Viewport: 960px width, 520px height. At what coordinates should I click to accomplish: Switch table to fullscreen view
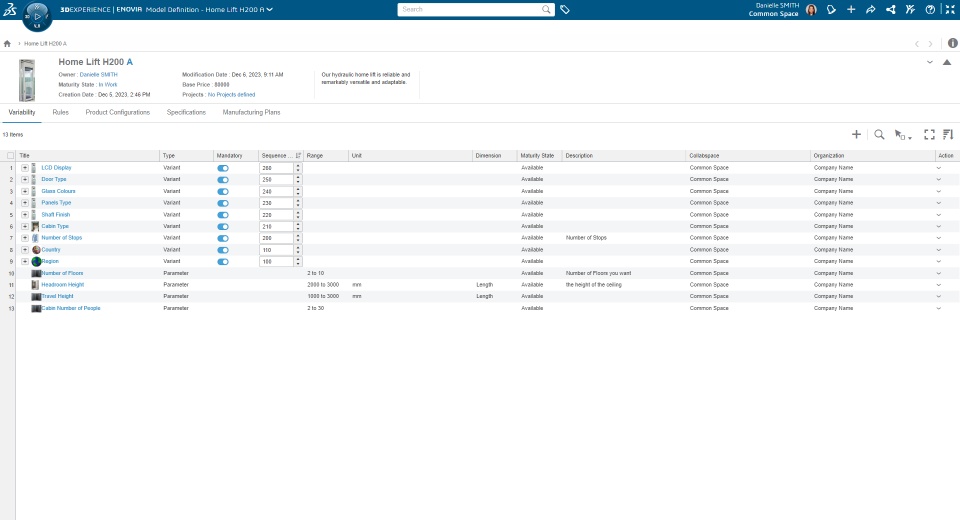929,135
